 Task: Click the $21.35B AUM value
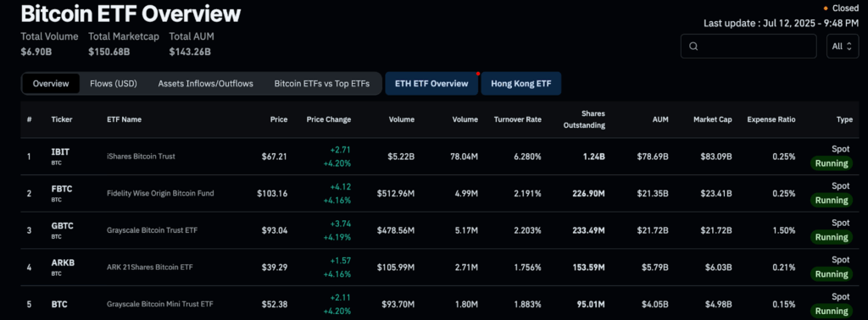click(x=654, y=193)
